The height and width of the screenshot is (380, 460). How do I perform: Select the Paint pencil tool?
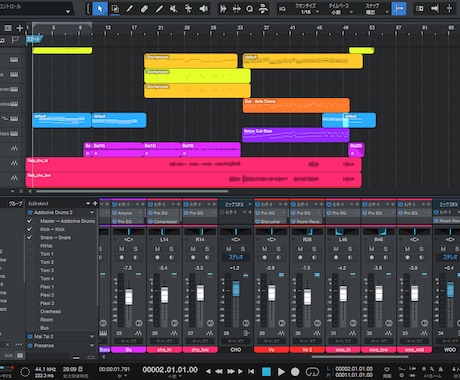pyautogui.click(x=159, y=9)
